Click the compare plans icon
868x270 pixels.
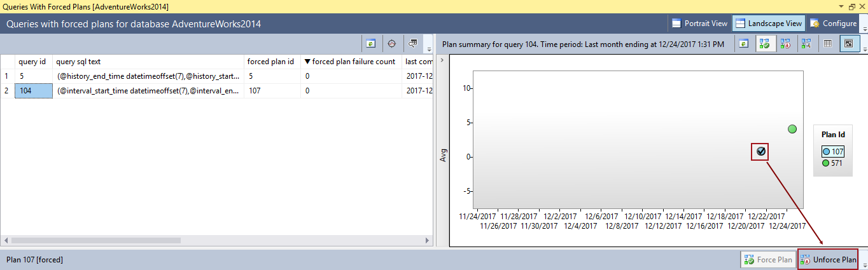pyautogui.click(x=806, y=43)
